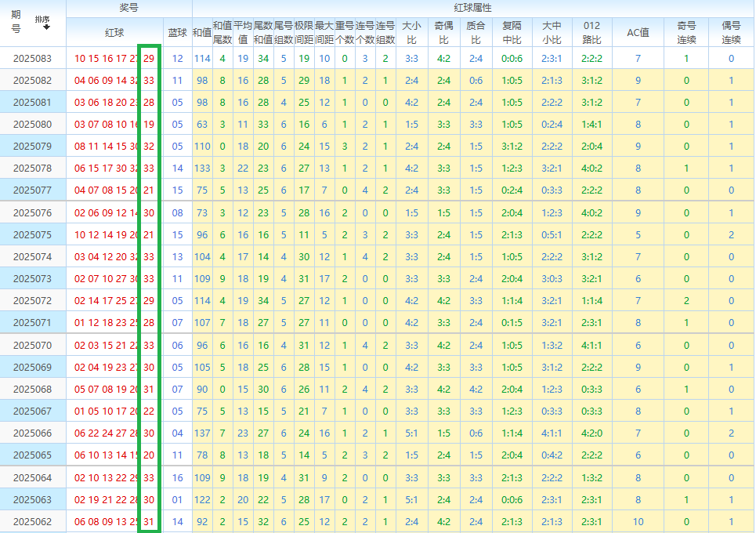The height and width of the screenshot is (533, 756).
Task: Select period number 2025066
Action: [32, 433]
